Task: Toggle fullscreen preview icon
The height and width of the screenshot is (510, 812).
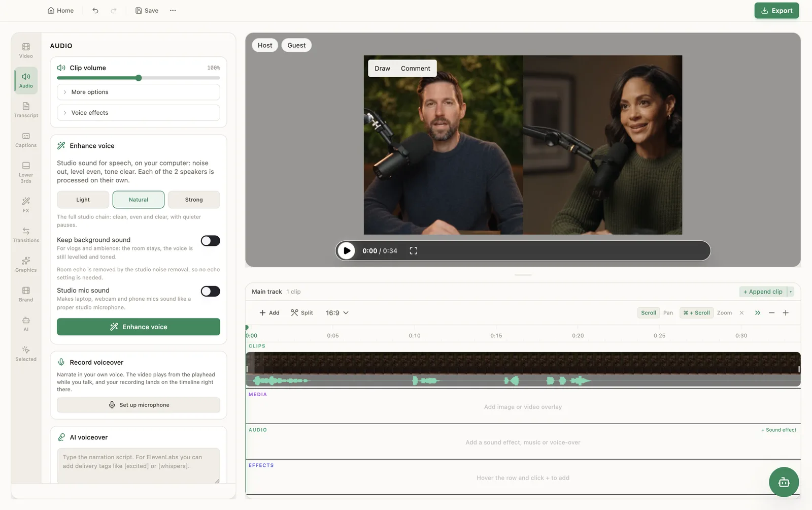Action: [x=413, y=251]
